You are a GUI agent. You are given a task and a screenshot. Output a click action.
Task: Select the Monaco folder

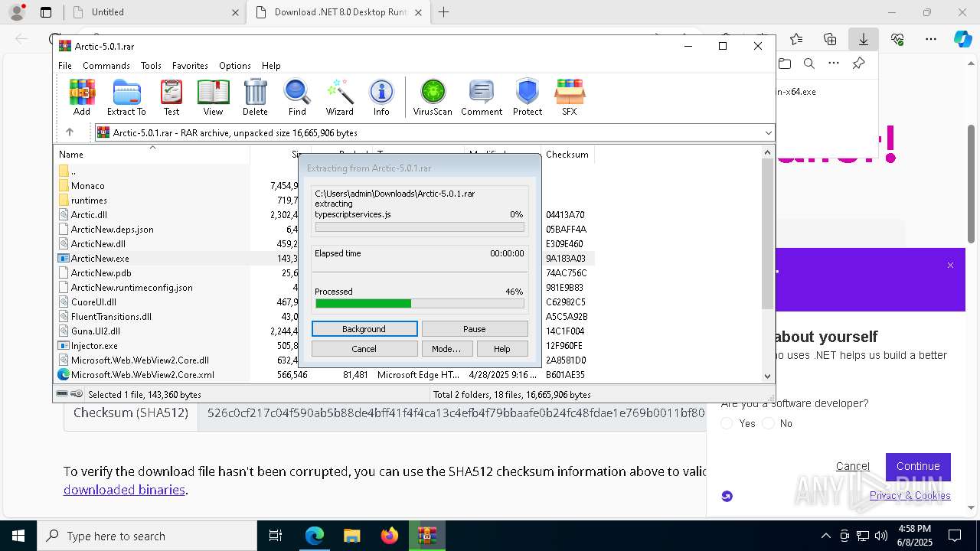click(87, 185)
